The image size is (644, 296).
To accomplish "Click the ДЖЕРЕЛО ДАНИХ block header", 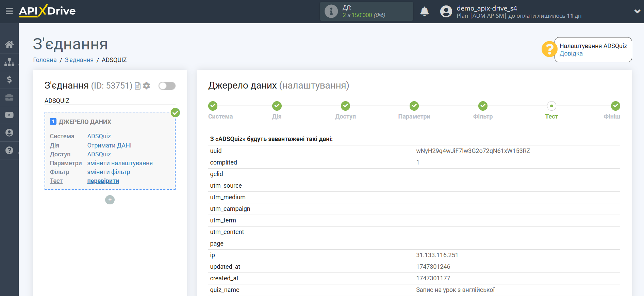I will [85, 122].
